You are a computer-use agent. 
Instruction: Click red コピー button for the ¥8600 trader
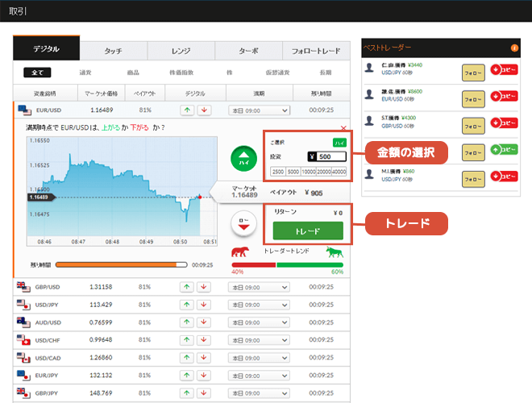[x=504, y=97]
